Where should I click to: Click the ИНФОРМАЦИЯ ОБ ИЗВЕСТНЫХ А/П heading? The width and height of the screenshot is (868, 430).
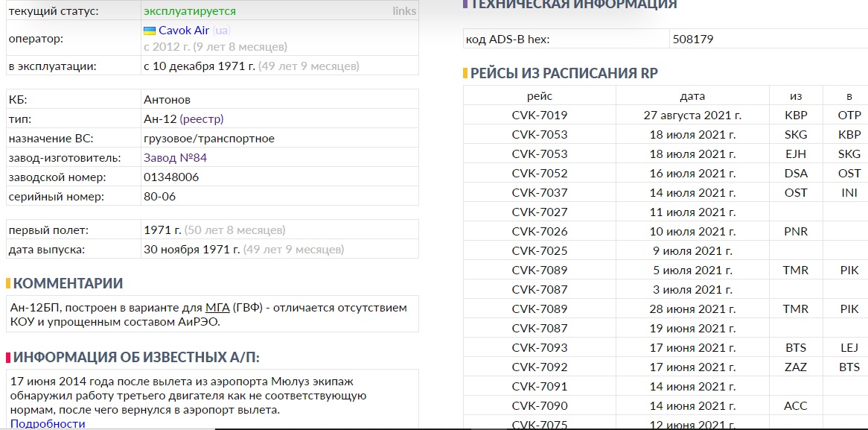pos(136,358)
